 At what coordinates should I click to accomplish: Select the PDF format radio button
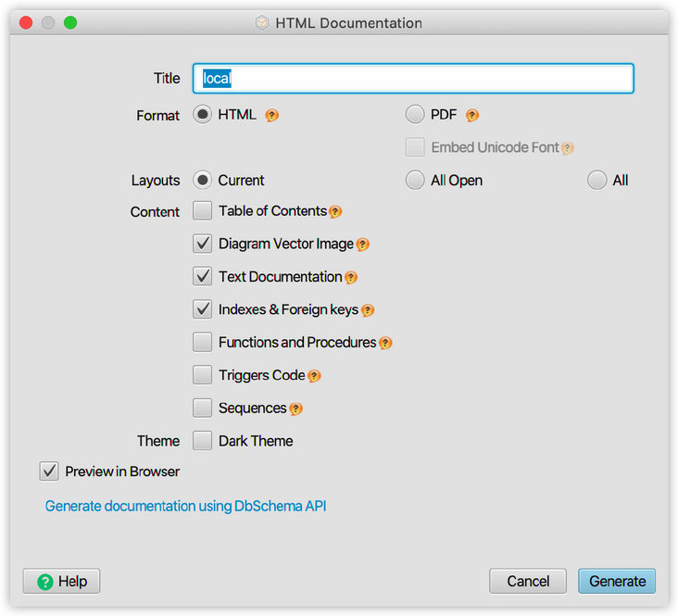(415, 115)
